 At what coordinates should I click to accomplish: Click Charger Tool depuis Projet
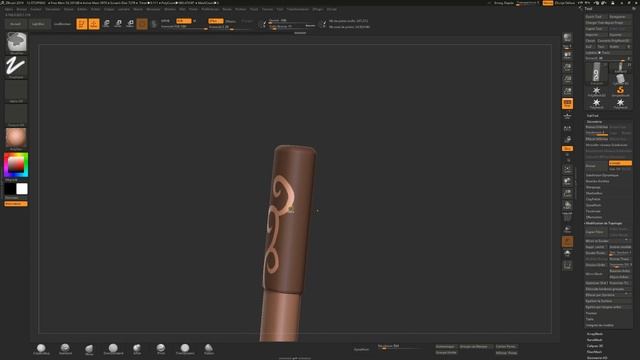(x=608, y=22)
